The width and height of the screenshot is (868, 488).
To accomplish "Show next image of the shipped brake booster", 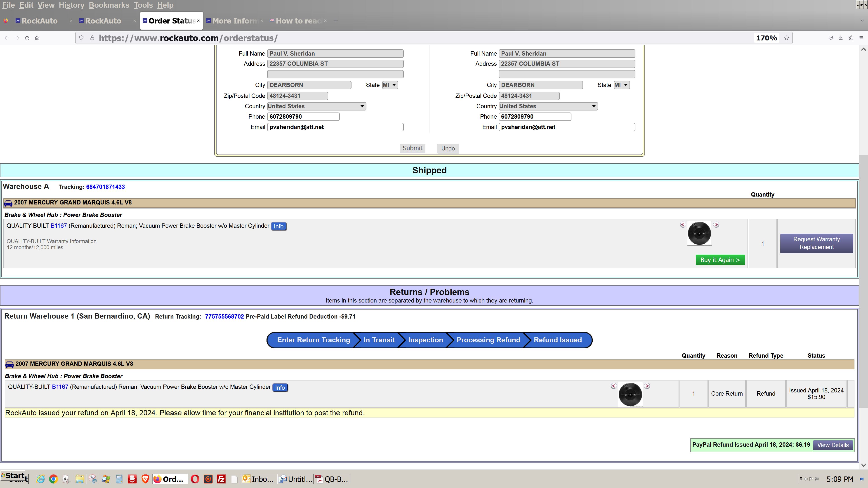I will (x=716, y=225).
